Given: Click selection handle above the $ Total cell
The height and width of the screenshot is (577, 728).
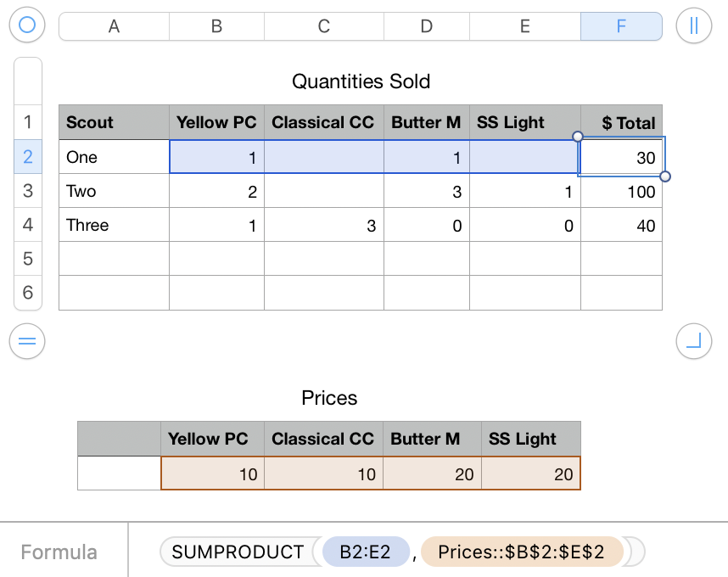Looking at the screenshot, I should click(579, 137).
